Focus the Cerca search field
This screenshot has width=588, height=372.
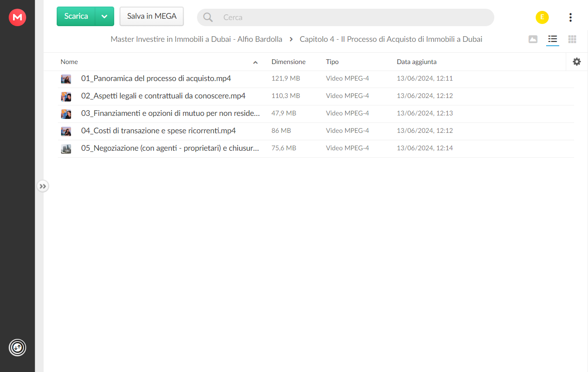[x=346, y=17]
